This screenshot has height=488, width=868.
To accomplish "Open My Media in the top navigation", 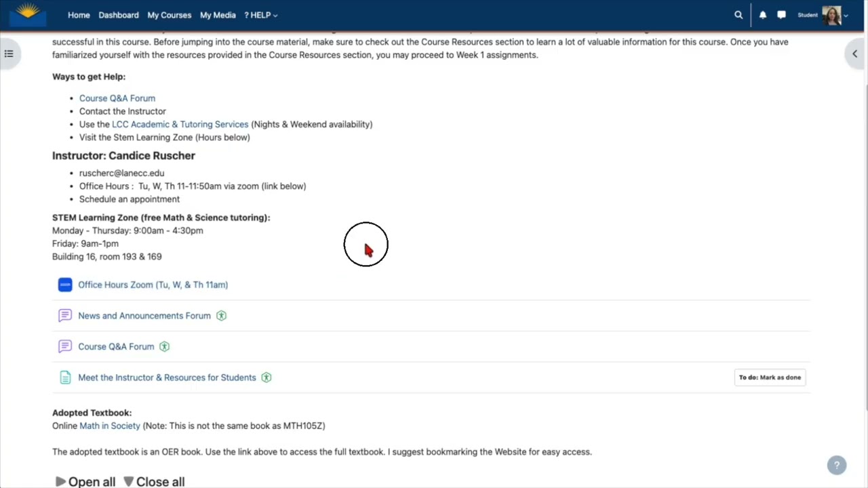I will [x=218, y=15].
